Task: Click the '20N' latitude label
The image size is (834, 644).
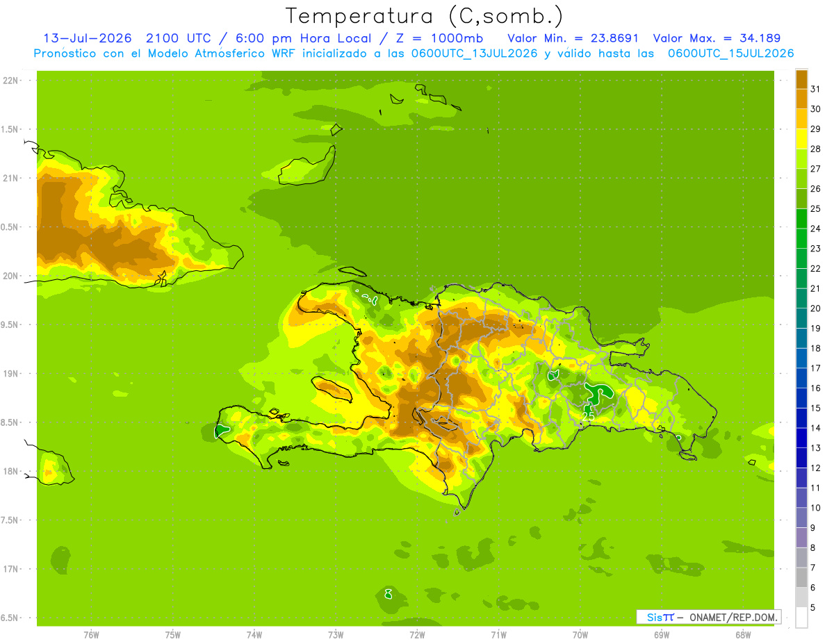Action: 11,276
